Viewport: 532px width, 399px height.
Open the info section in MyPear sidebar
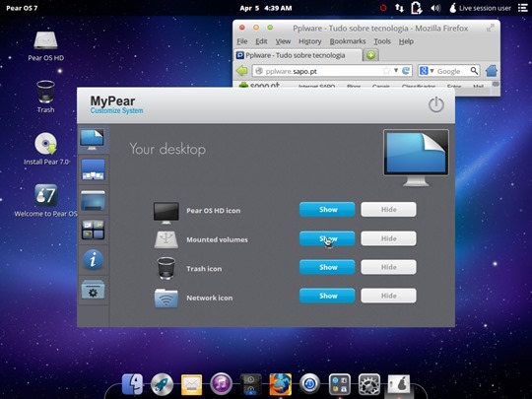point(93,260)
